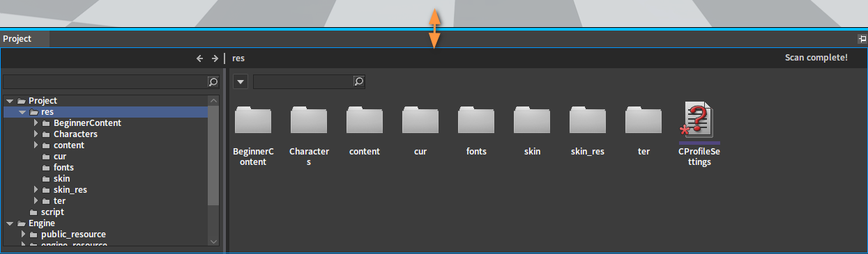This screenshot has height=254, width=868.
Task: Select skin_res in the folder tree
Action: [70, 190]
